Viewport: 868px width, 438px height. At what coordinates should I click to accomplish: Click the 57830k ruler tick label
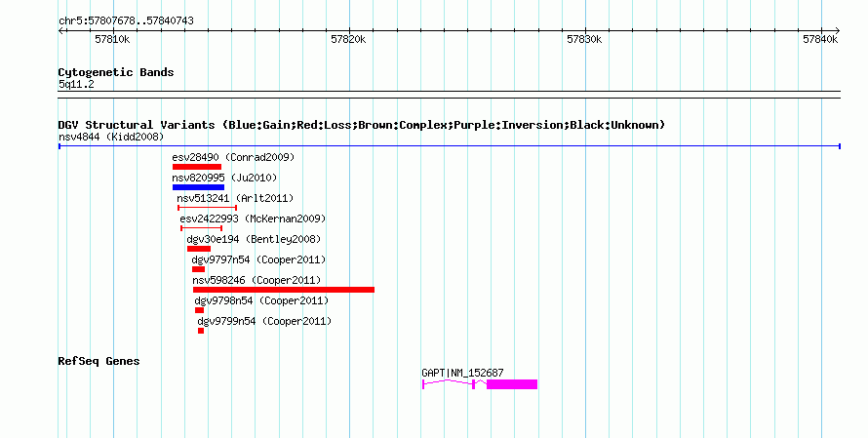tap(584, 39)
